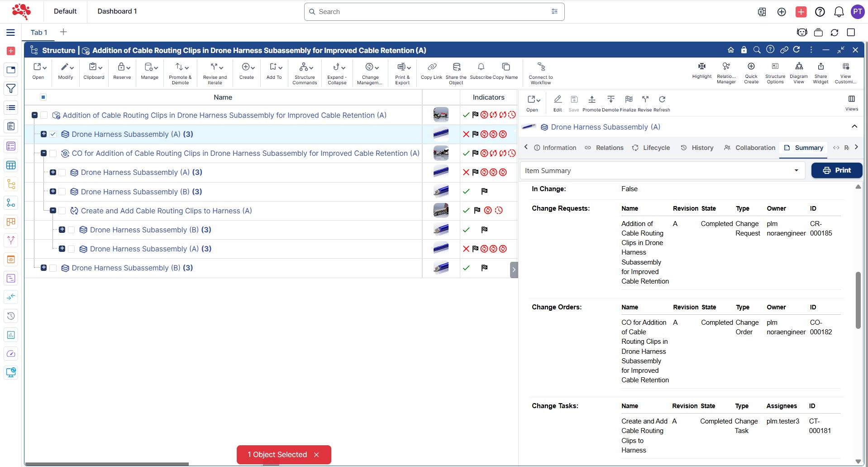The height and width of the screenshot is (467, 868).
Task: Open the Diagram View
Action: (x=799, y=67)
